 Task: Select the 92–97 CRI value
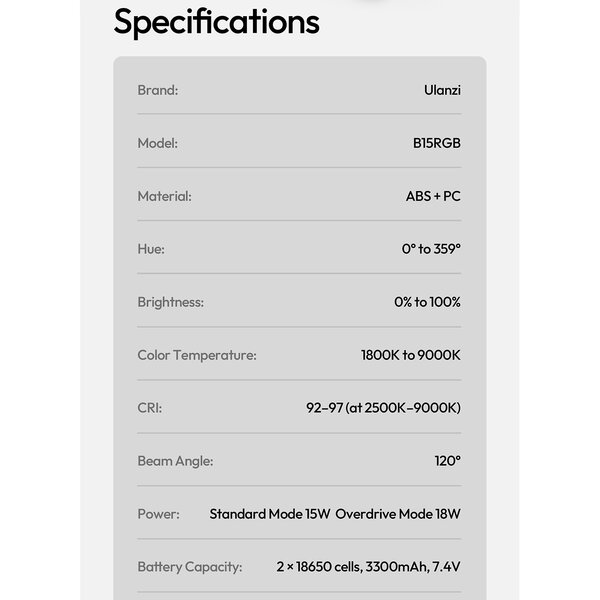(383, 408)
